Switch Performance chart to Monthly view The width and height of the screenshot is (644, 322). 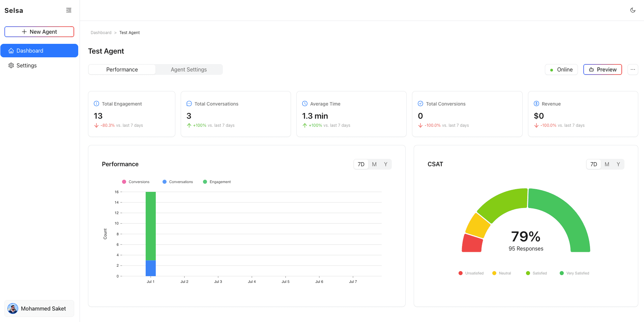[374, 164]
